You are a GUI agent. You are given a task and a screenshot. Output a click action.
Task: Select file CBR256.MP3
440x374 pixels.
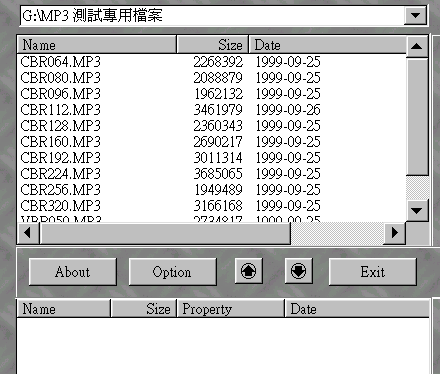[x=60, y=190]
